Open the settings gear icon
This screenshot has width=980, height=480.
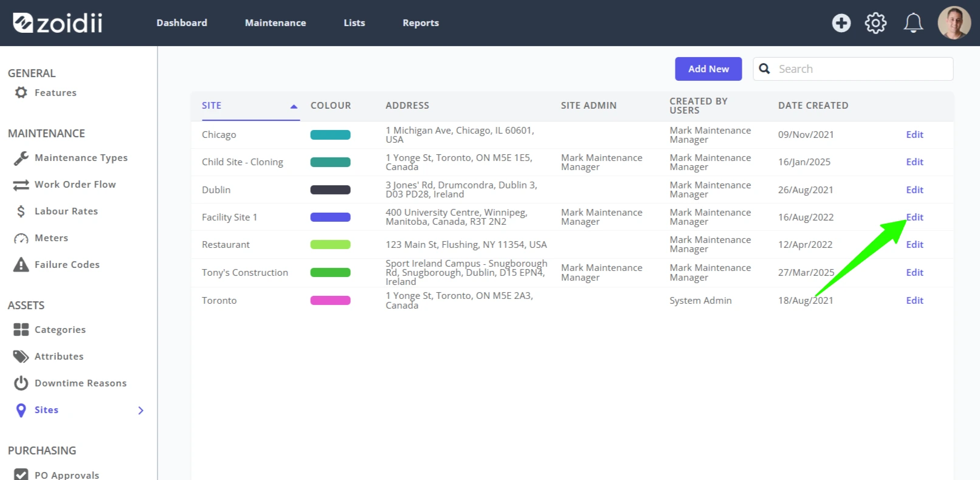click(x=875, y=23)
